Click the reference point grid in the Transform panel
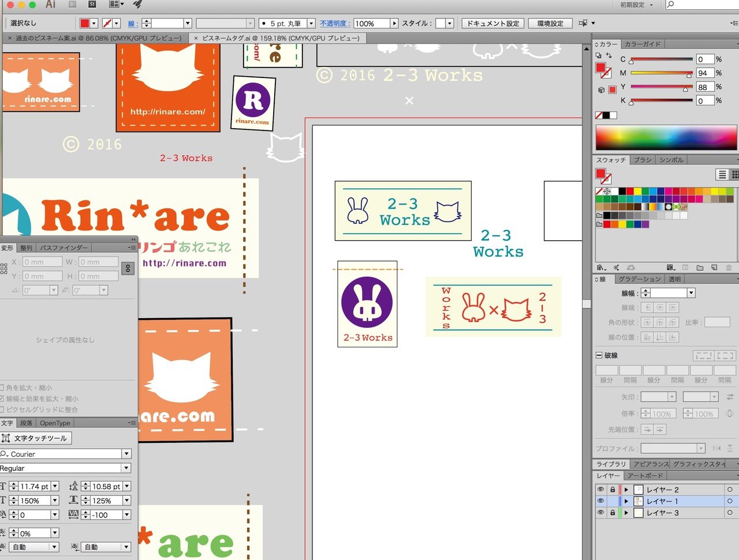The image size is (739, 560). pos(3,269)
